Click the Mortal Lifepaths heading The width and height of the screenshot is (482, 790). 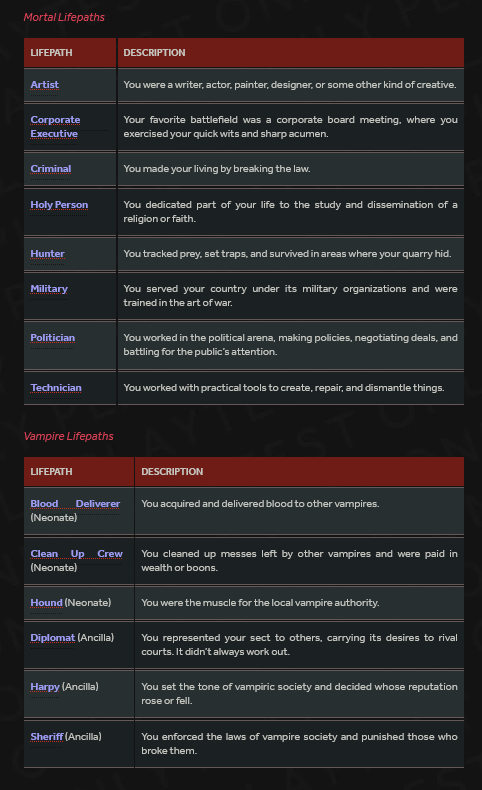64,17
